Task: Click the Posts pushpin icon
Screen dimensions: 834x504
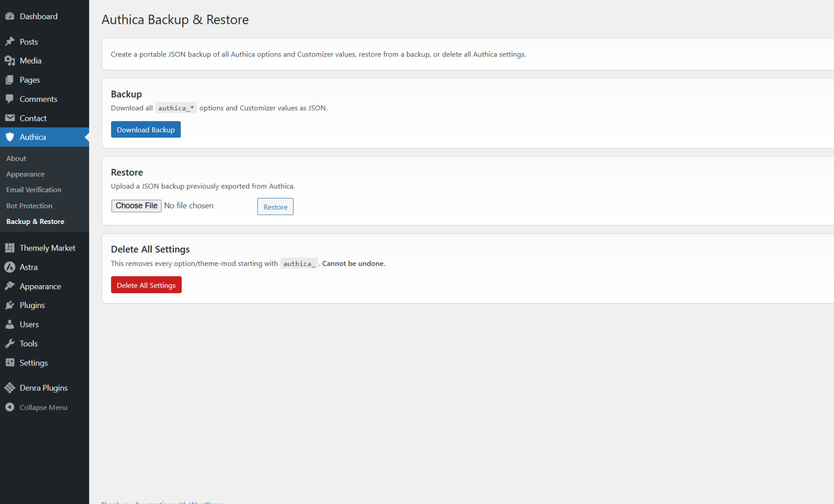Action: [10, 42]
